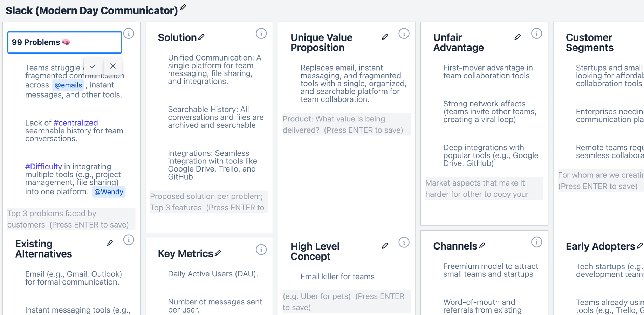This screenshot has height=315, width=644.
Task: Edit the Solution title with the pencil
Action: [201, 37]
